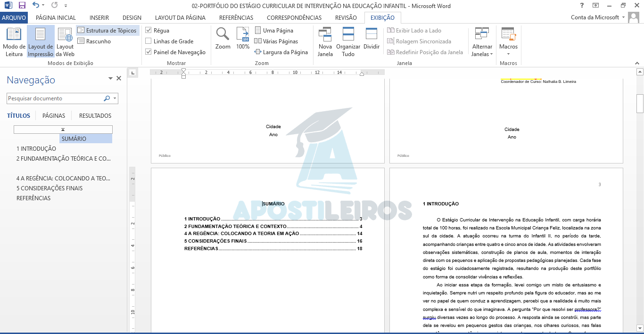Screen dimensions: 644x334
Task: Open the Zoom magnifier dialog
Action: coord(223,39)
